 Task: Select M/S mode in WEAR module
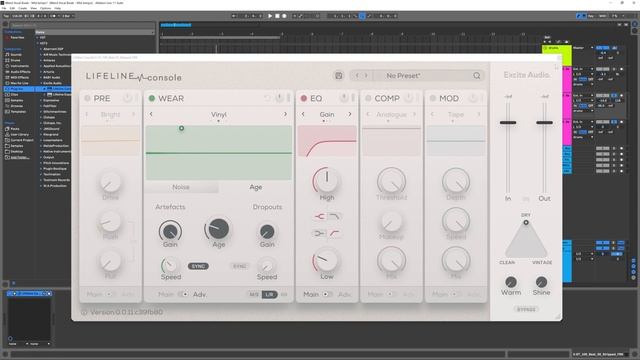click(254, 294)
